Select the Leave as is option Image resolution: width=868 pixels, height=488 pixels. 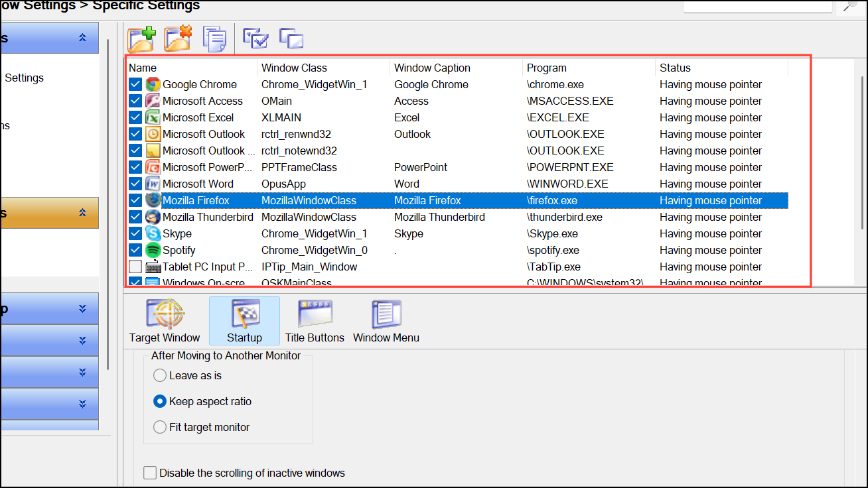(160, 375)
